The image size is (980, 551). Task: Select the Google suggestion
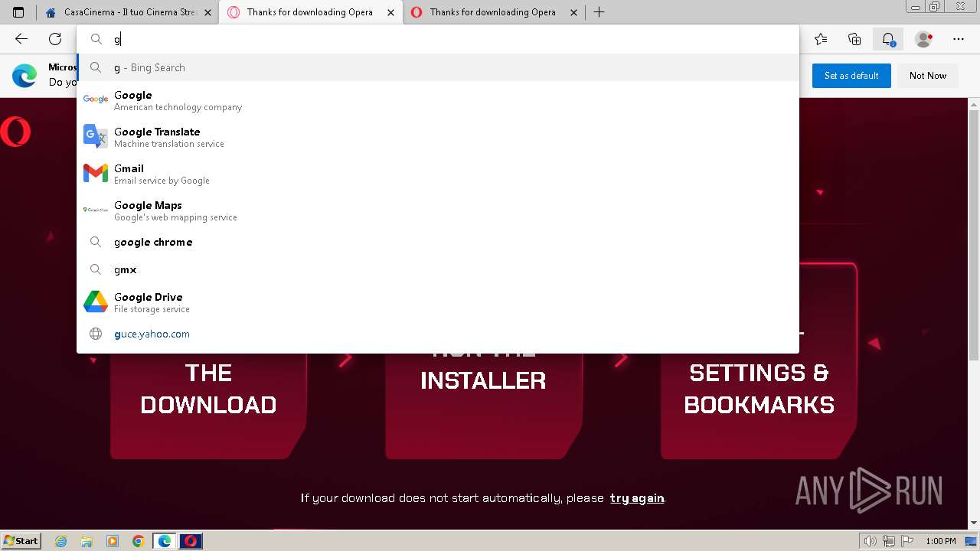[x=438, y=100]
